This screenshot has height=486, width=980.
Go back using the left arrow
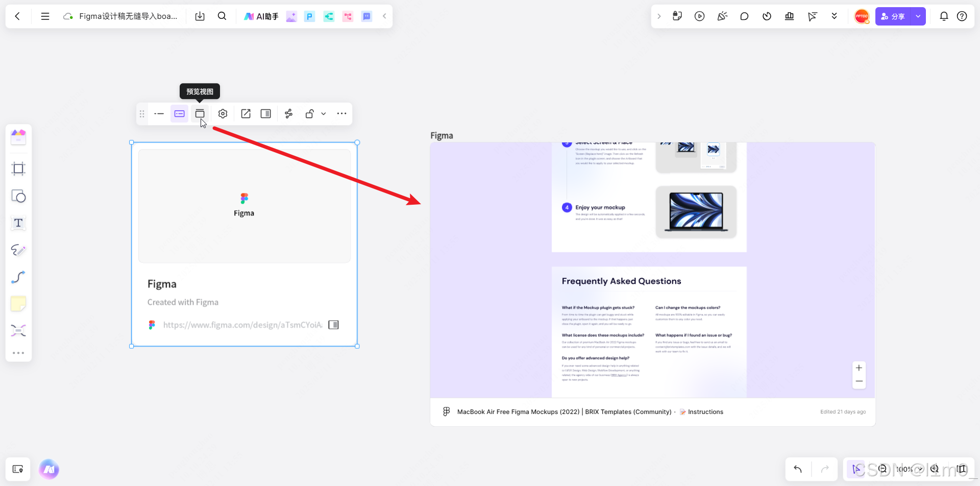[17, 16]
